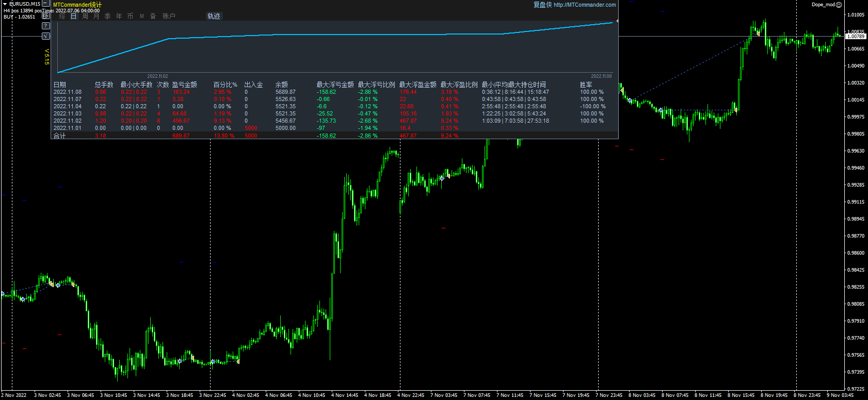This screenshot has height=400, width=868.
Task: Toggle the '轨迹' trajectory button
Action: click(214, 16)
